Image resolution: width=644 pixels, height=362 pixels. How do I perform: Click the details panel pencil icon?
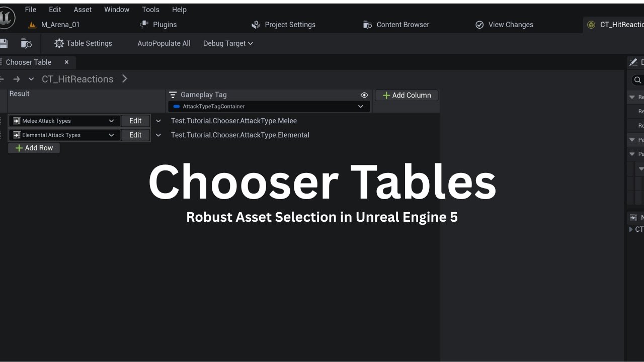(634, 62)
